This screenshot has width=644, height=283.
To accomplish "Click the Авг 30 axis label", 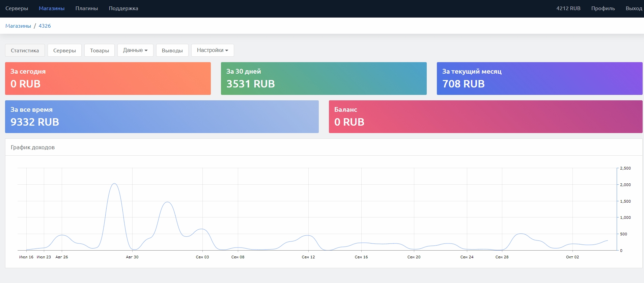I will click(x=132, y=257).
